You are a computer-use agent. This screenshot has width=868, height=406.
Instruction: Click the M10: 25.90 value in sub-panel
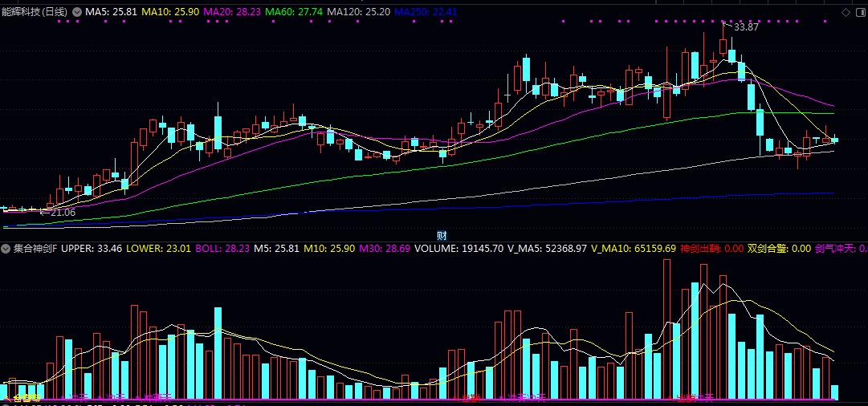point(331,249)
